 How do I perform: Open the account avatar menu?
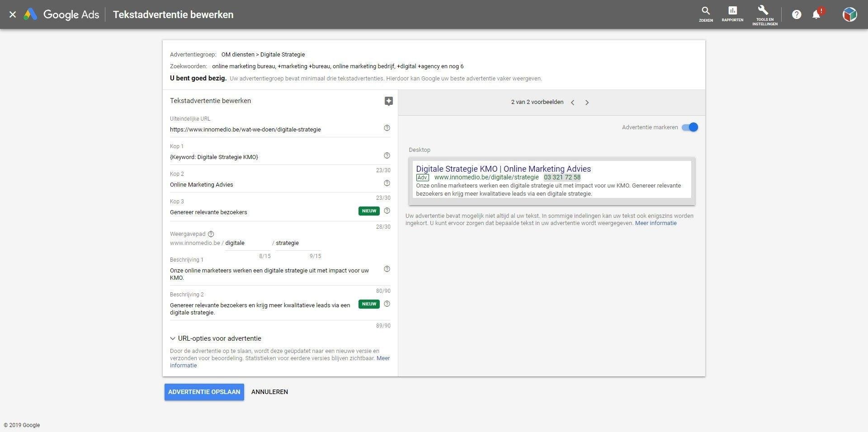849,14
